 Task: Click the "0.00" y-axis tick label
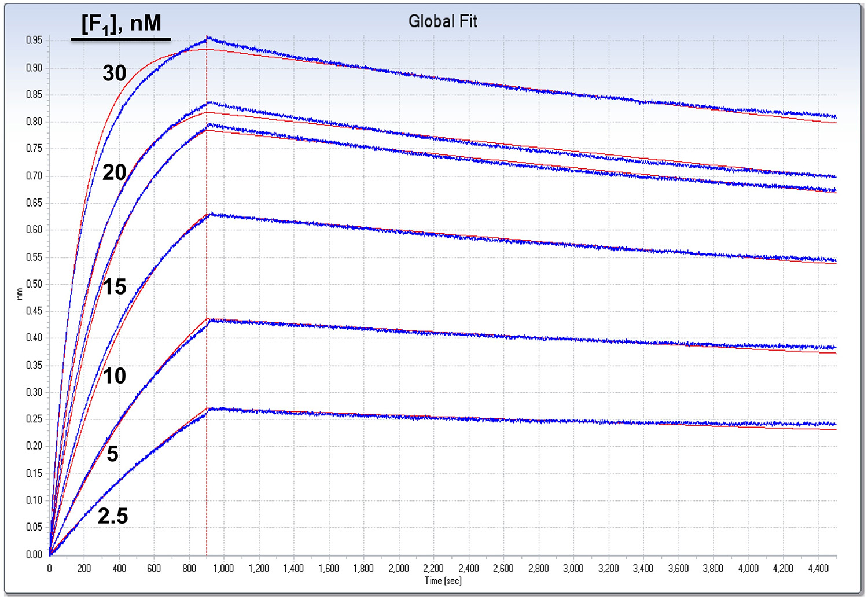pyautogui.click(x=34, y=554)
